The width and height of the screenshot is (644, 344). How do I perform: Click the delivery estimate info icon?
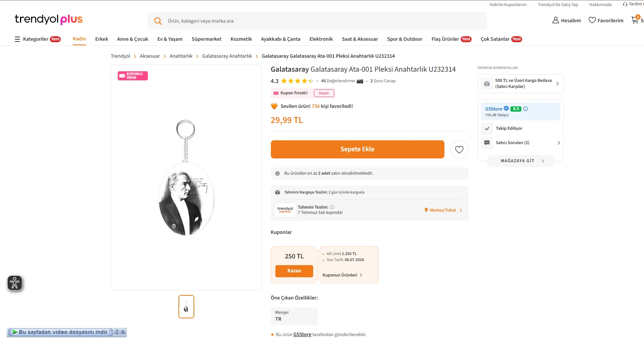point(332,207)
